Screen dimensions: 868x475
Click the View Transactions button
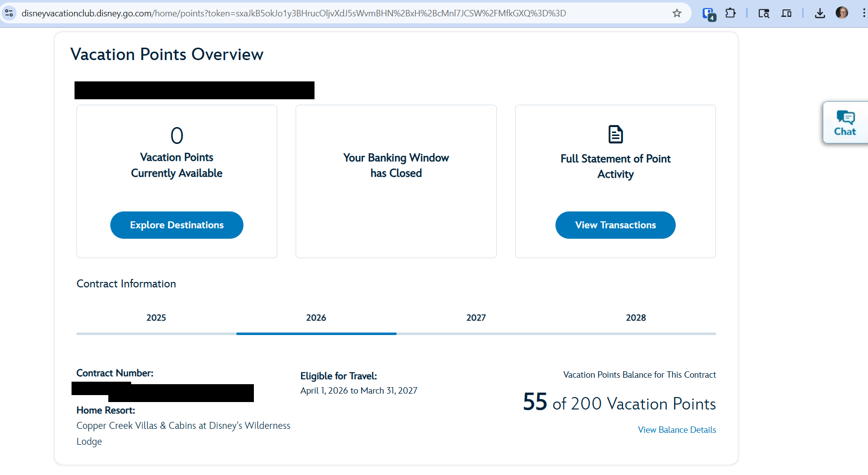pos(615,225)
